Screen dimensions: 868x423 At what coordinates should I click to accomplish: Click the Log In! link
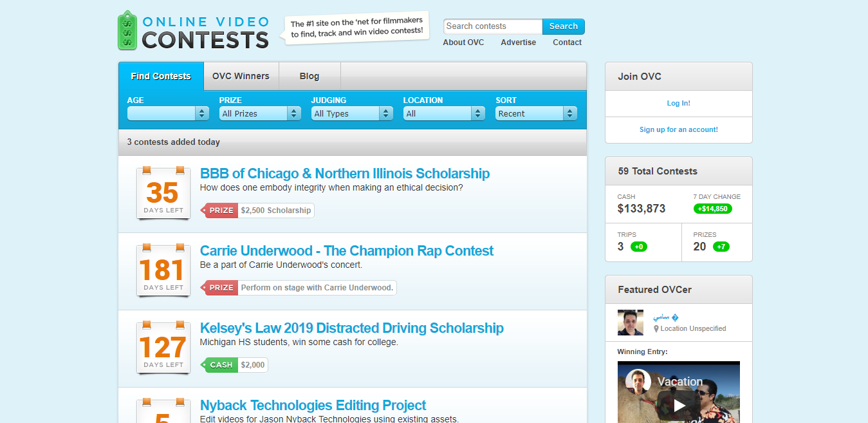679,103
